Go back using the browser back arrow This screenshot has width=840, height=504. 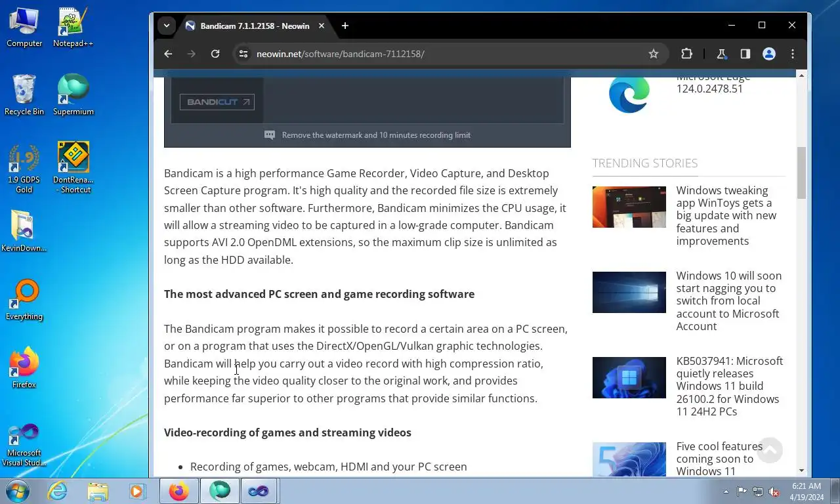pyautogui.click(x=168, y=54)
